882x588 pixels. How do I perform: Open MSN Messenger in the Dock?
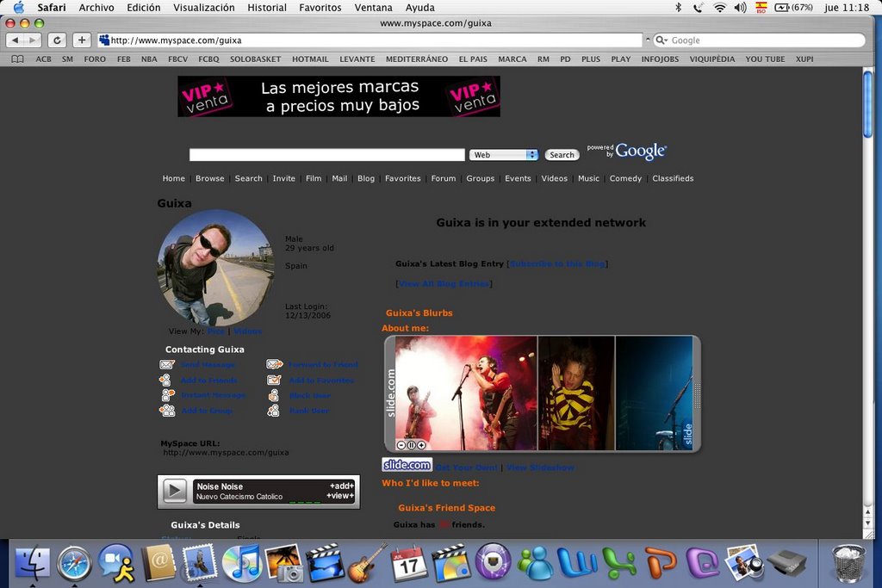[535, 563]
